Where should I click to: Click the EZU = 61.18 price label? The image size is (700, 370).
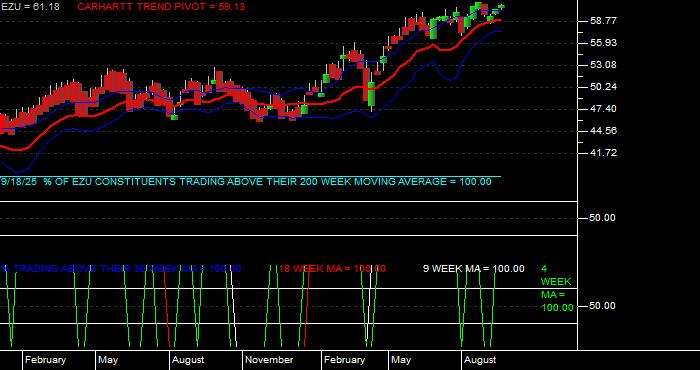pyautogui.click(x=30, y=7)
